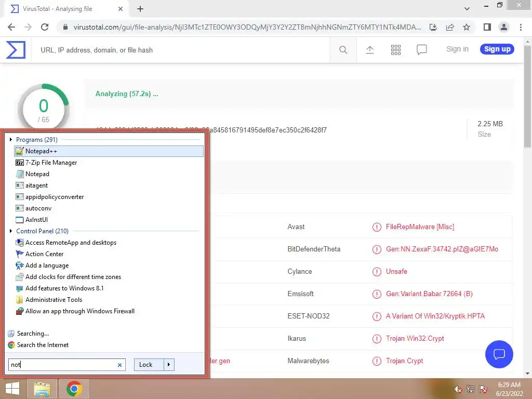The image size is (532, 399).
Task: Open the Chrome three-dot menu
Action: 521,27
